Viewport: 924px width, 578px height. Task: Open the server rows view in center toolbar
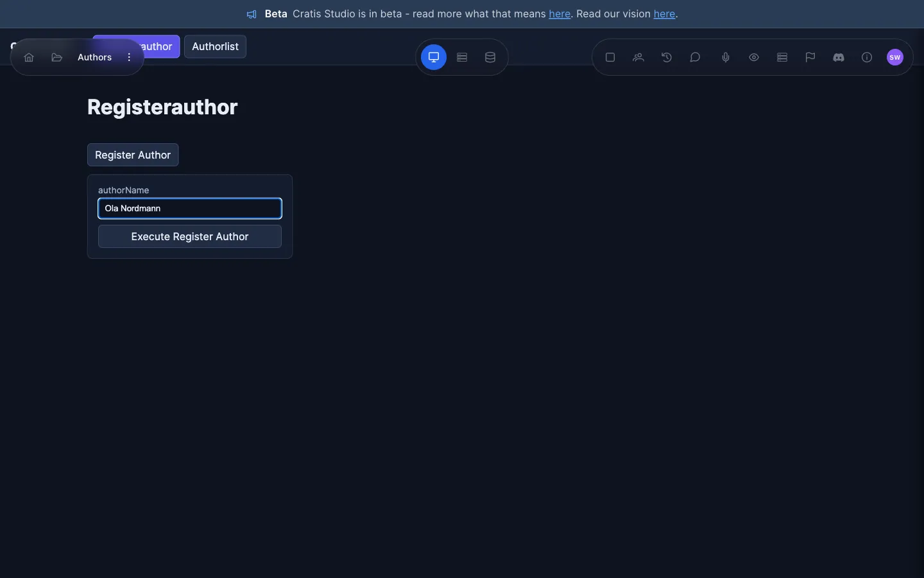462,57
